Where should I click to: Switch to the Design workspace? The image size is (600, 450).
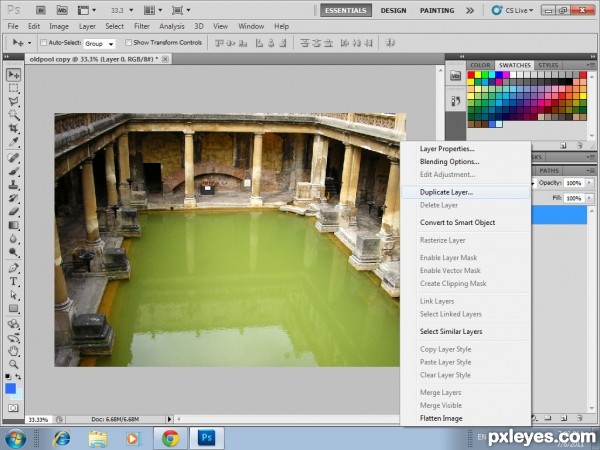pyautogui.click(x=393, y=10)
